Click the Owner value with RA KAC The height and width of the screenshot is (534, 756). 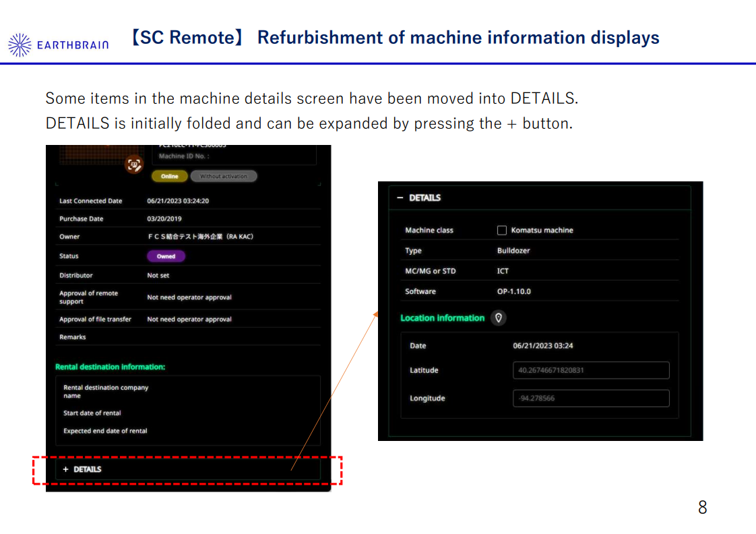(200, 237)
